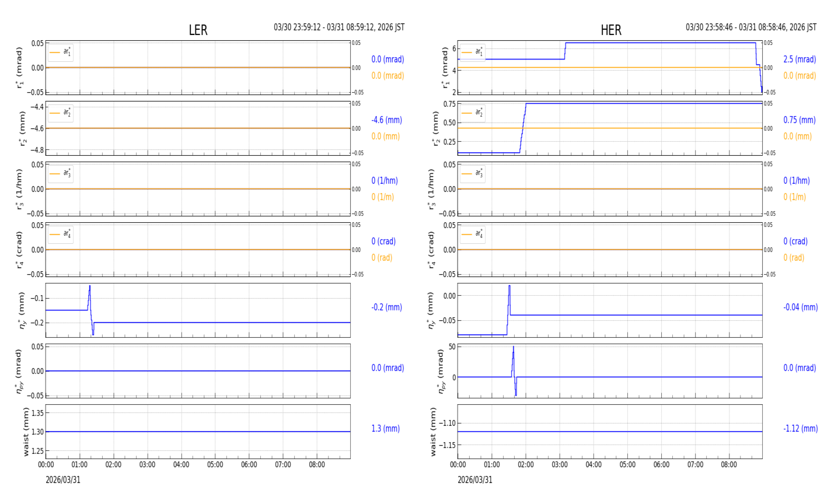Image resolution: width=824 pixels, height=504 pixels.
Task: Click the "2.5 (mrad)" readout
Action: point(799,60)
